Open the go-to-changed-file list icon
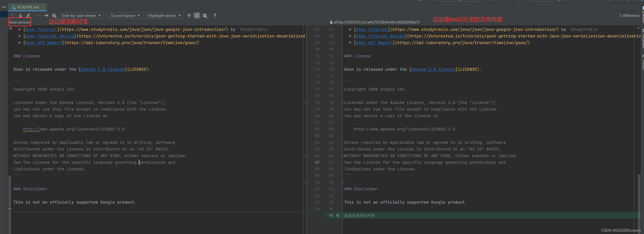The width and height of the screenshot is (644, 234). [54, 16]
